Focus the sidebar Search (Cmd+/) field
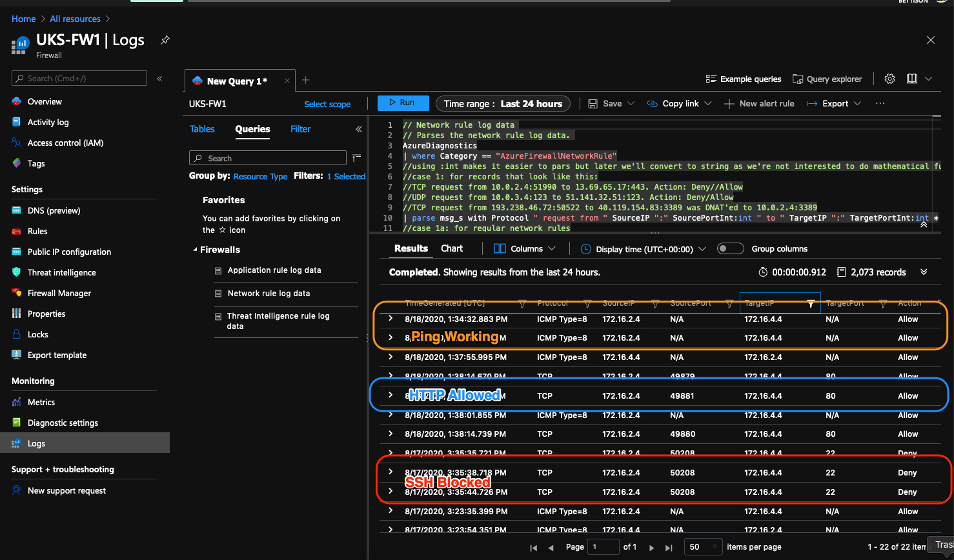 (x=79, y=78)
